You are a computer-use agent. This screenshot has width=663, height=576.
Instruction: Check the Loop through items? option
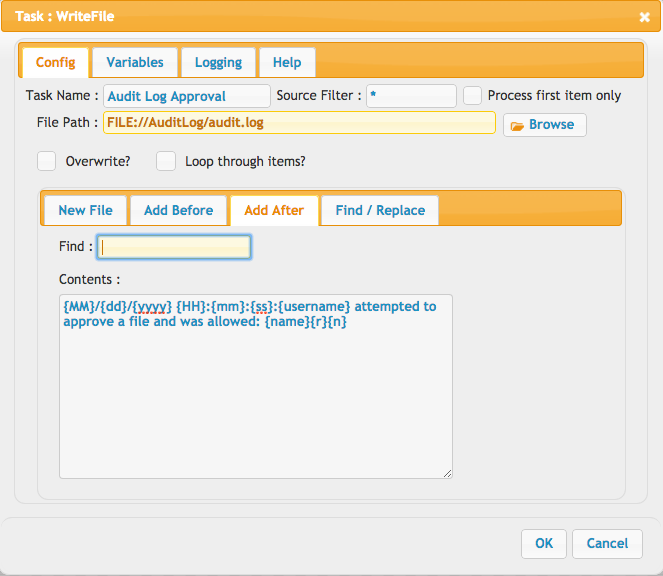pyautogui.click(x=166, y=161)
